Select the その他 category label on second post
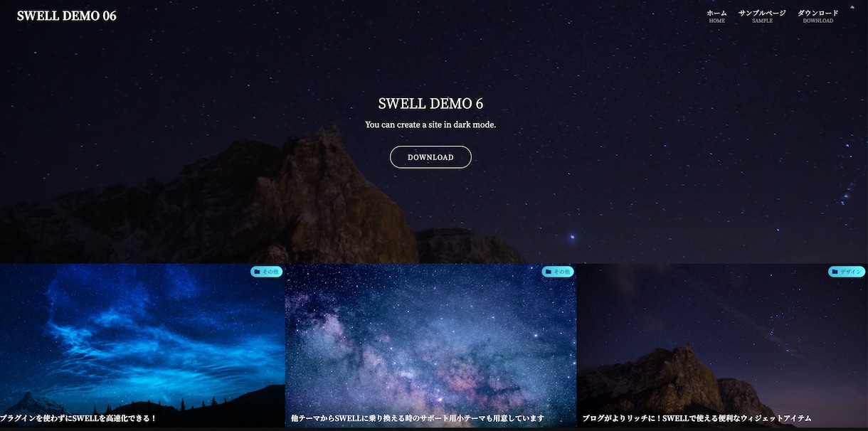Image resolution: width=868 pixels, height=431 pixels. 562,272
